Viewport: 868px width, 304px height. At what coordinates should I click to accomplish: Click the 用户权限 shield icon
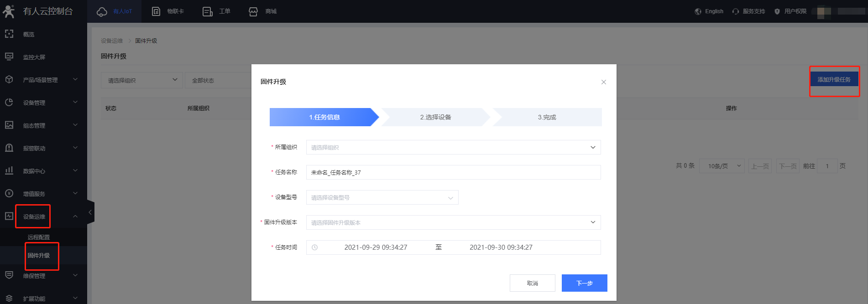tap(777, 11)
